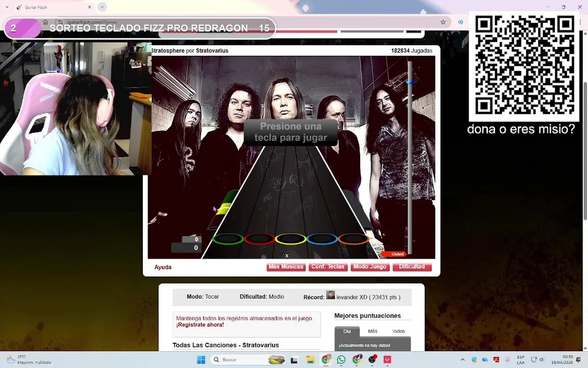588x368 pixels.
Task: Open Task View on the taskbar
Action: tap(294, 360)
